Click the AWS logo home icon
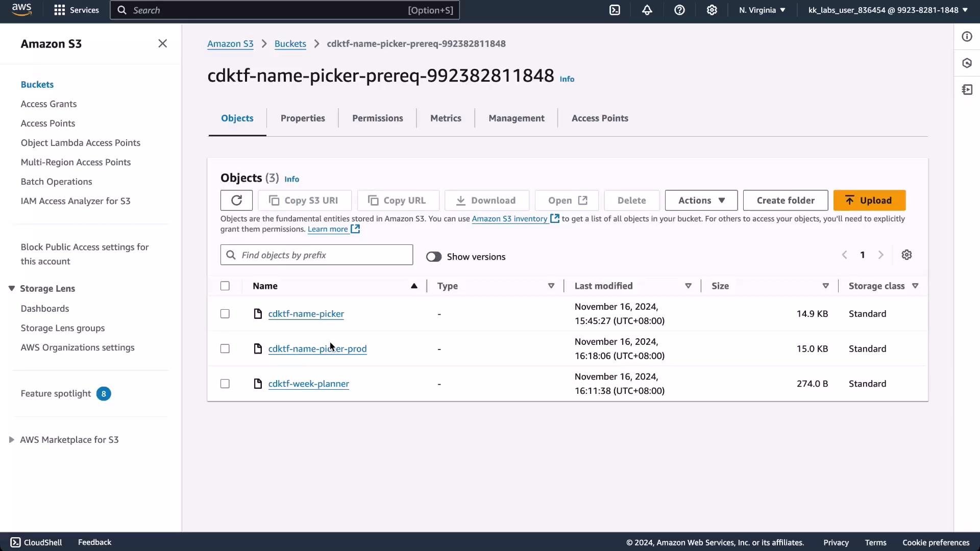Screen dimensions: 980x551 tap(21, 10)
